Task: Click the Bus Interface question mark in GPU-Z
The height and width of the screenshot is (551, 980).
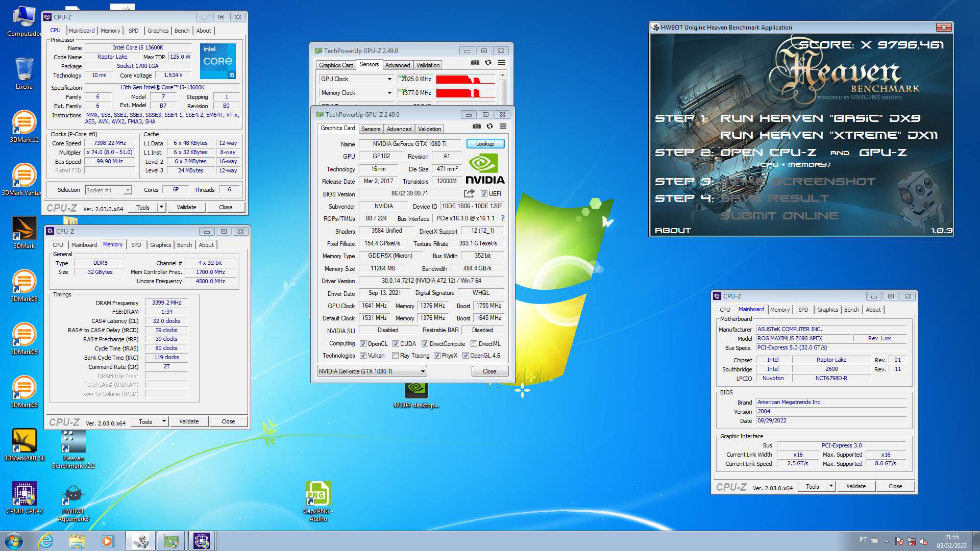Action: 503,218
